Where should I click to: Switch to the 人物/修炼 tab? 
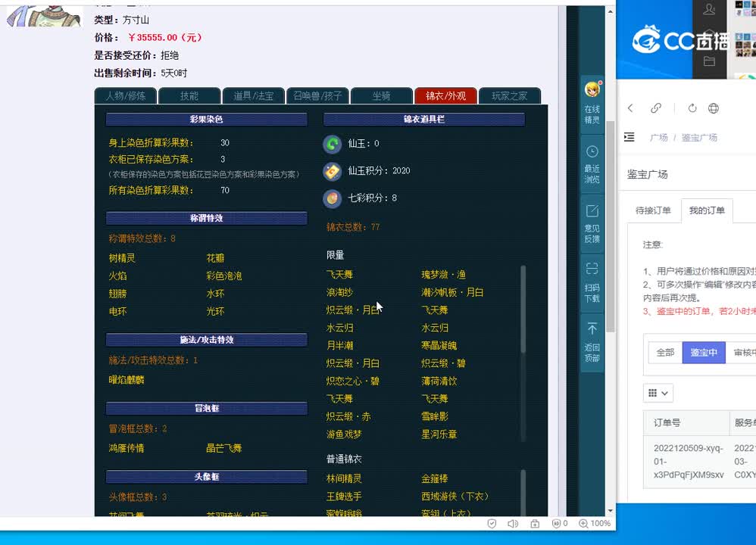[x=126, y=96]
